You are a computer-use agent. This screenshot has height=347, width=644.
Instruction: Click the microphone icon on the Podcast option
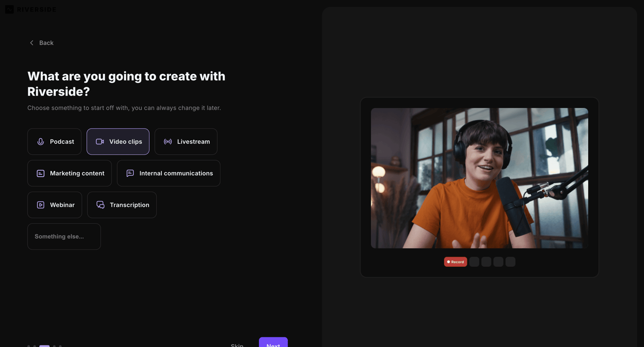pos(40,142)
